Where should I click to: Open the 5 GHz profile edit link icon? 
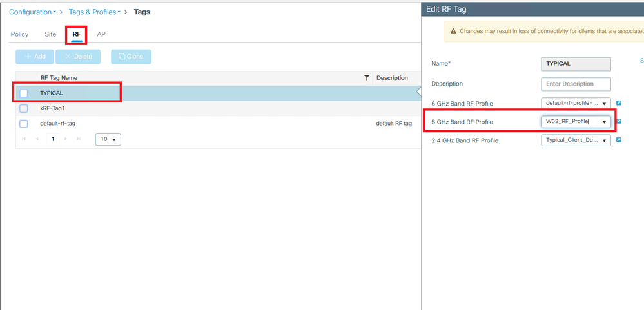click(x=619, y=121)
